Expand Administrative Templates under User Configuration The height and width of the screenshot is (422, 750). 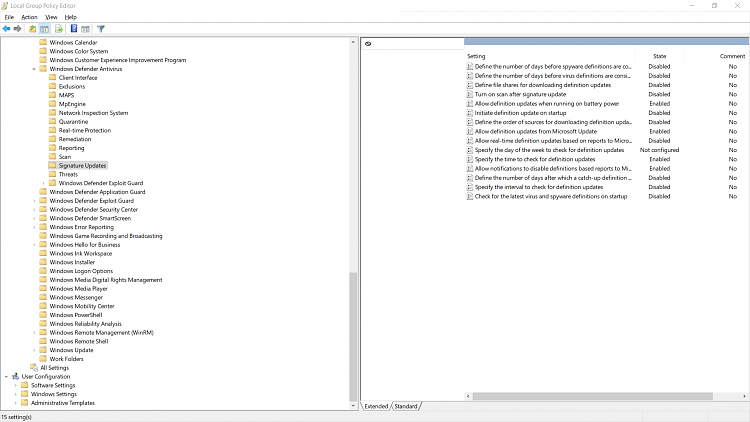tap(15, 403)
